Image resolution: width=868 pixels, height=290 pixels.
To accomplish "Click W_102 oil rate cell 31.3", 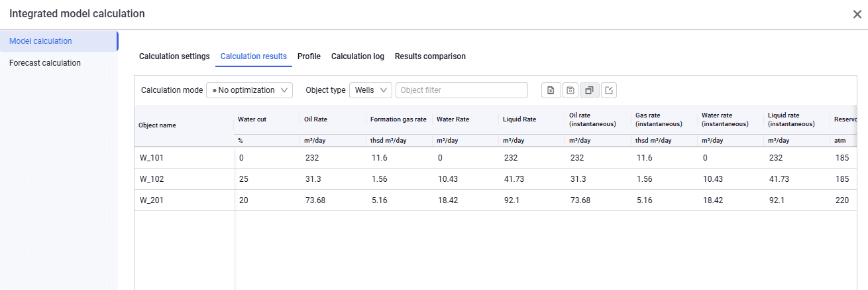I will coord(313,179).
